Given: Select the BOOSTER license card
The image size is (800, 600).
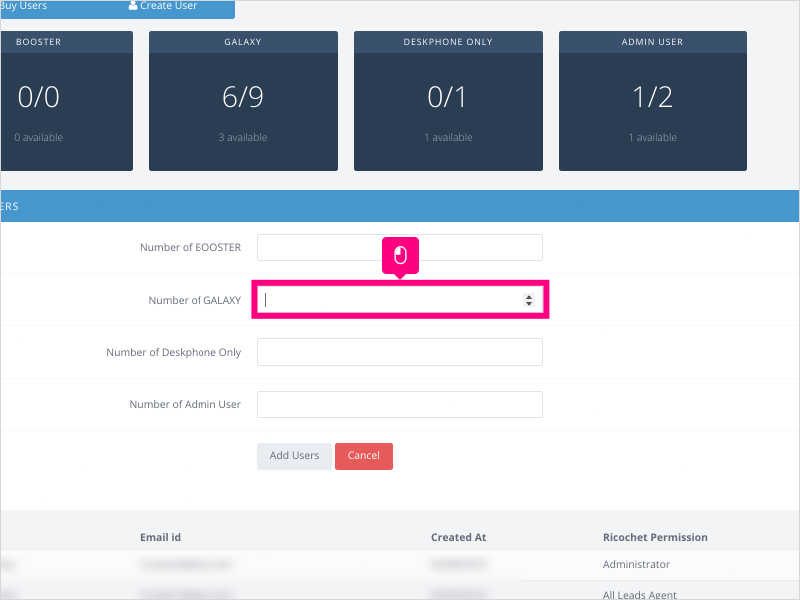Looking at the screenshot, I should pos(66,101).
